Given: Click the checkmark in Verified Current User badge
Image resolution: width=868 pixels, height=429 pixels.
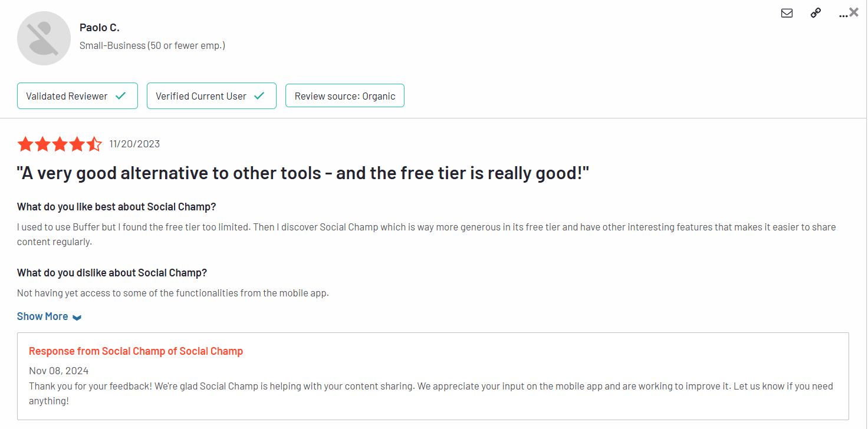Looking at the screenshot, I should point(259,96).
